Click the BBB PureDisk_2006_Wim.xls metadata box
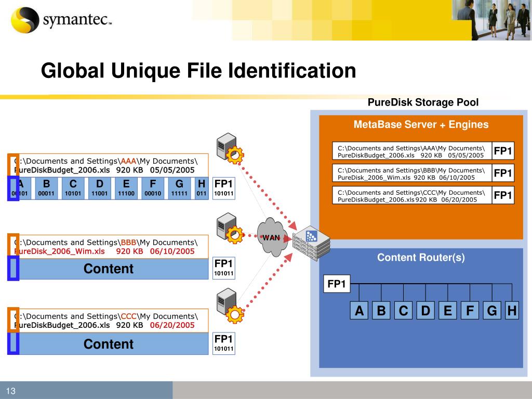The image size is (532, 399). [108, 247]
